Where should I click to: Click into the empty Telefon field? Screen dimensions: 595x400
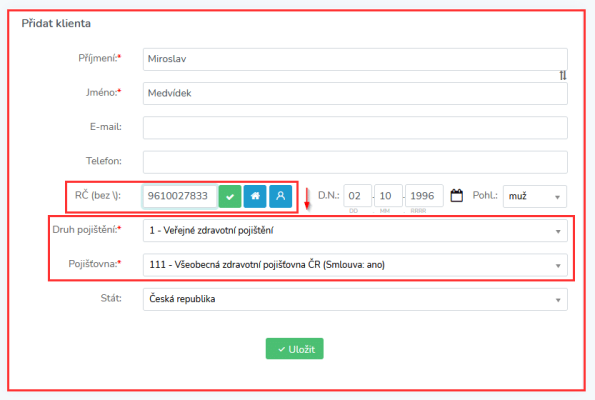355,162
